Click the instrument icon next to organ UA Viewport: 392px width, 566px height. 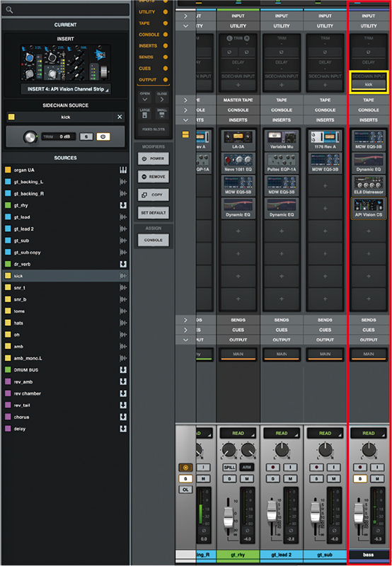click(x=123, y=170)
